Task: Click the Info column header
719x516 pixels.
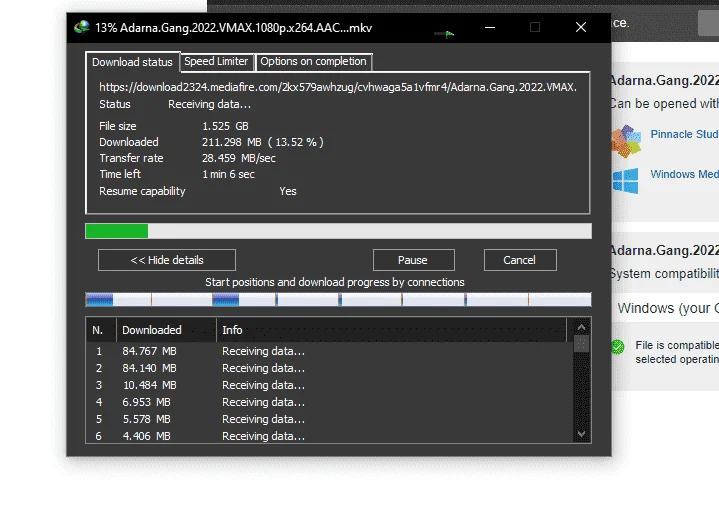Action: coord(392,330)
